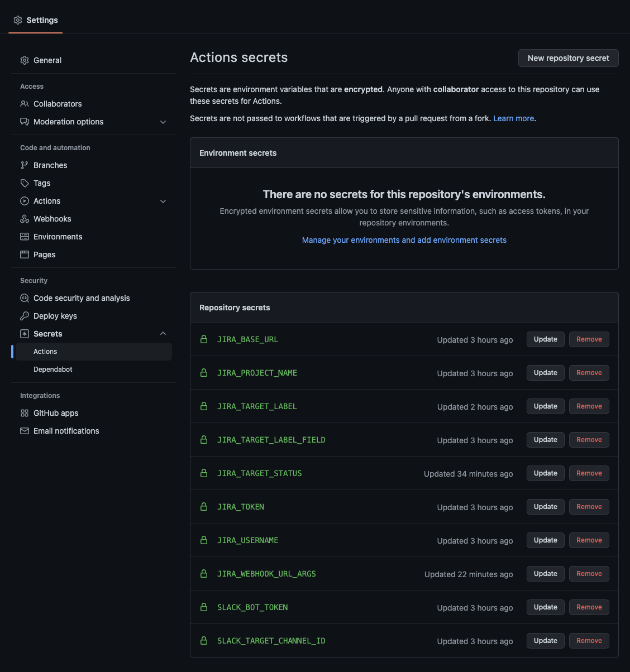Screen dimensions: 630x672
Task: Open the Learn more link
Action: (x=513, y=118)
